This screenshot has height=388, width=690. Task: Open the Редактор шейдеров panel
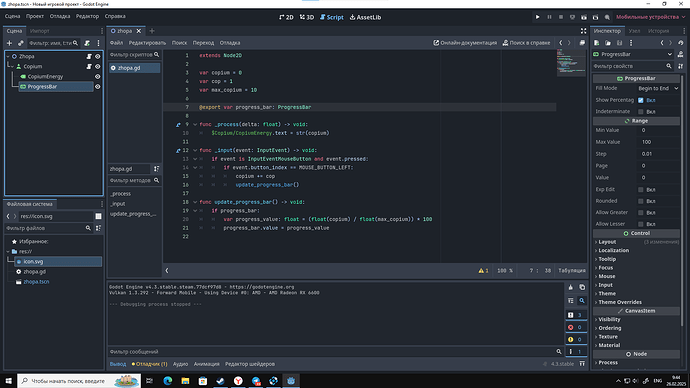(x=250, y=364)
